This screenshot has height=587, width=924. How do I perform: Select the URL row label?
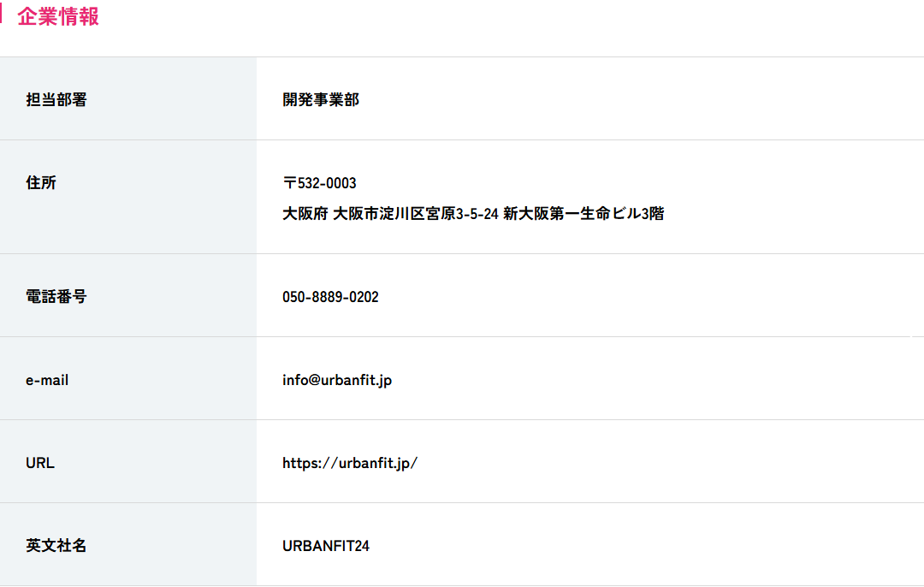click(40, 463)
